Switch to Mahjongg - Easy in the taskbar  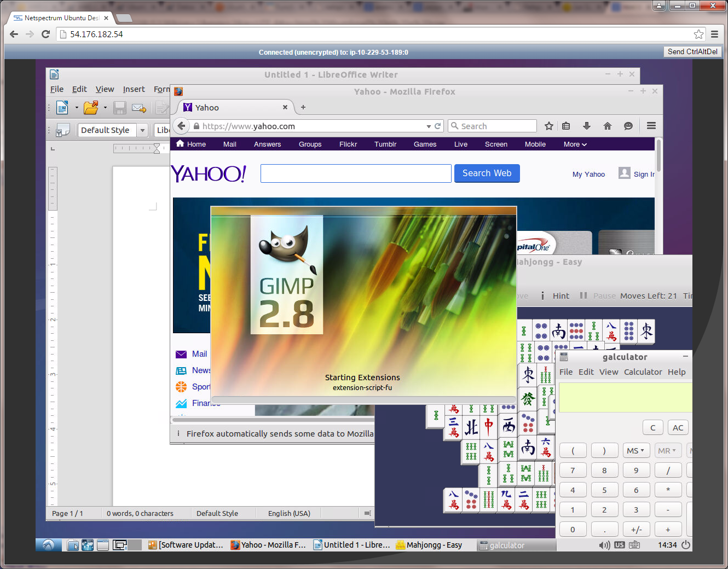tap(429, 545)
